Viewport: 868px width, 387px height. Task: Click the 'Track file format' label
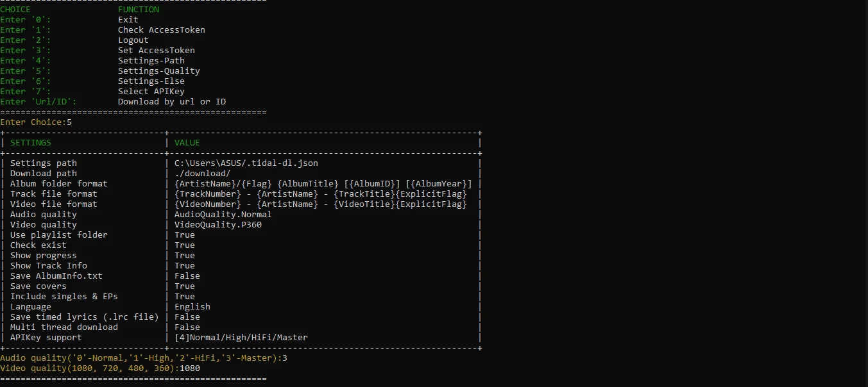point(54,194)
